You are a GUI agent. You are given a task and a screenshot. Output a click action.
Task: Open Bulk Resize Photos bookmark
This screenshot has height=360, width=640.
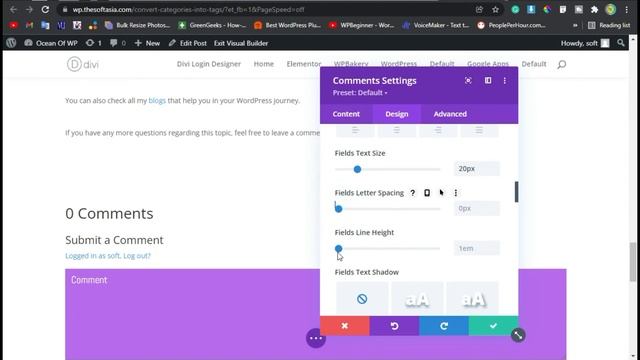pyautogui.click(x=138, y=25)
